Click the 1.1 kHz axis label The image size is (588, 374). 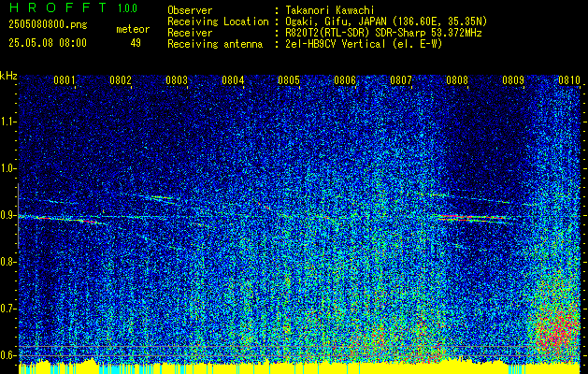7,122
